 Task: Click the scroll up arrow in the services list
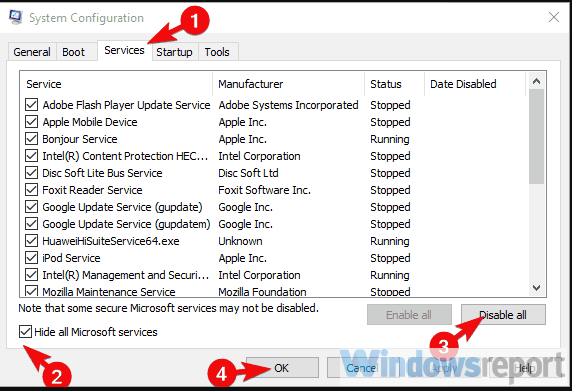(x=536, y=81)
